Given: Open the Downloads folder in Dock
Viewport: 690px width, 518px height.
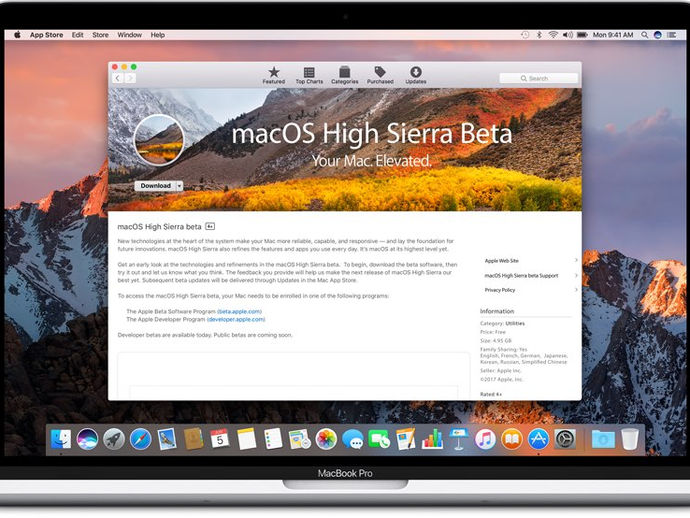Looking at the screenshot, I should point(603,439).
